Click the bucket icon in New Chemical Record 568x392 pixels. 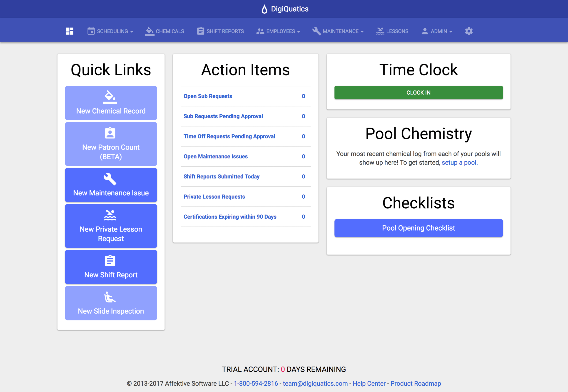point(110,97)
